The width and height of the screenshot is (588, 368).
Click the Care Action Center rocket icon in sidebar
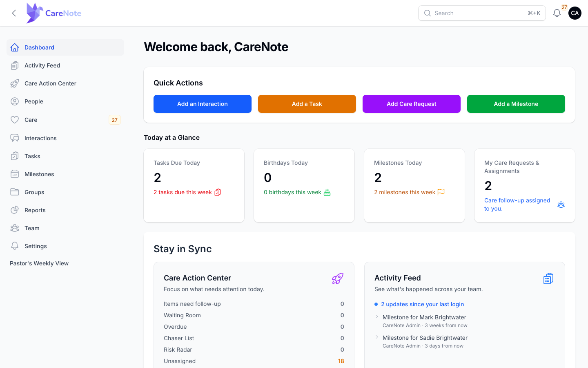[x=15, y=83]
